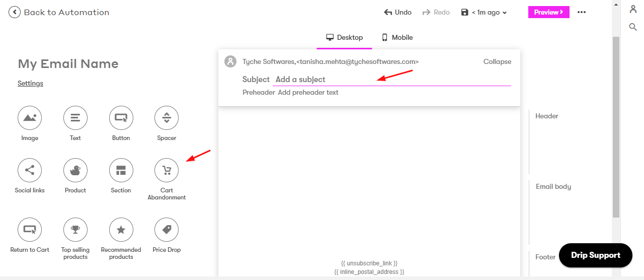The height and width of the screenshot is (280, 644).
Task: Open Drip Support chat
Action: pyautogui.click(x=596, y=255)
